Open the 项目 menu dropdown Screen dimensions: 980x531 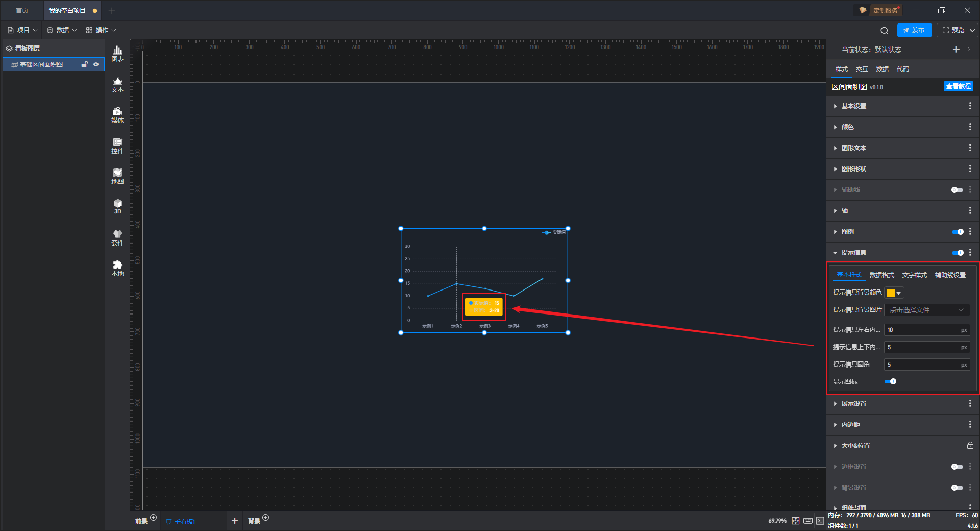click(23, 30)
